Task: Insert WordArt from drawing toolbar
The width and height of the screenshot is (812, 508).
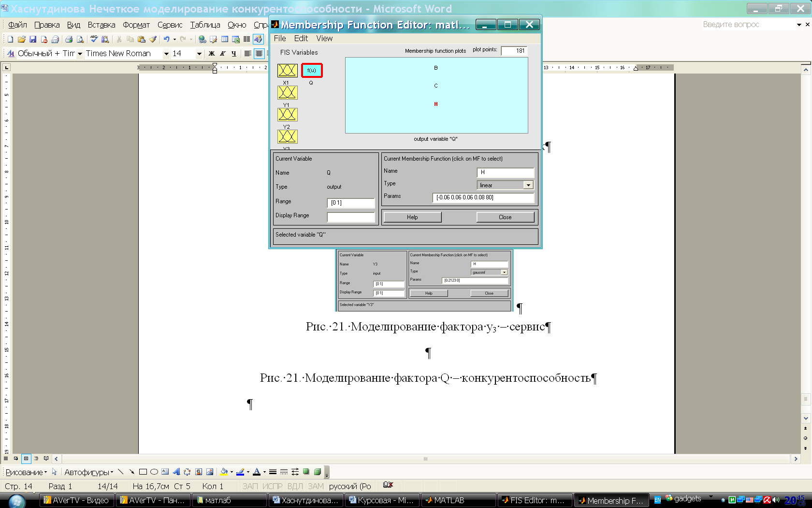Action: coord(176,472)
